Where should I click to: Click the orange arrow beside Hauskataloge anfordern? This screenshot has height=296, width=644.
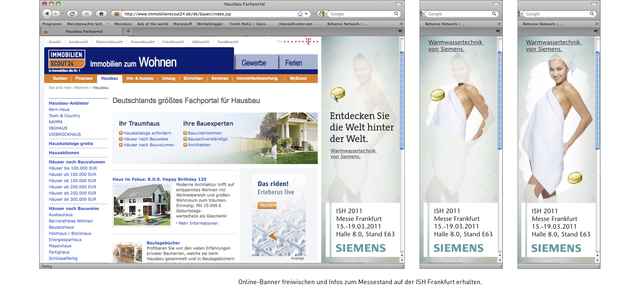(x=121, y=133)
